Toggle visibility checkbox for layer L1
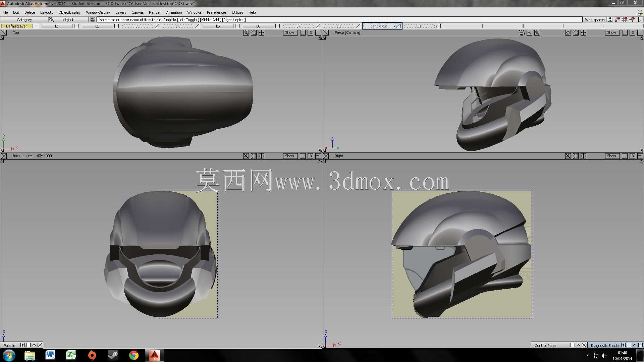The width and height of the screenshot is (644, 362). (x=76, y=26)
